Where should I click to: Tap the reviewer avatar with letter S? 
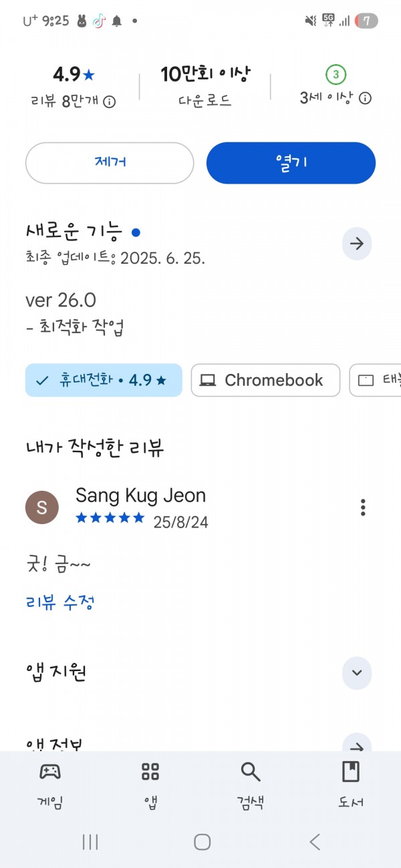pyautogui.click(x=41, y=507)
